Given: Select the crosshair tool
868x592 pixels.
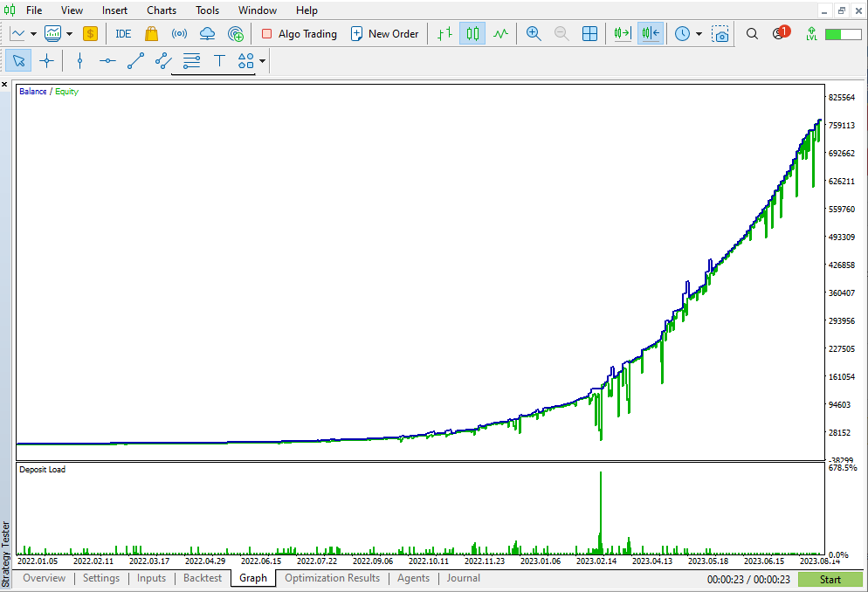Looking at the screenshot, I should (x=47, y=61).
